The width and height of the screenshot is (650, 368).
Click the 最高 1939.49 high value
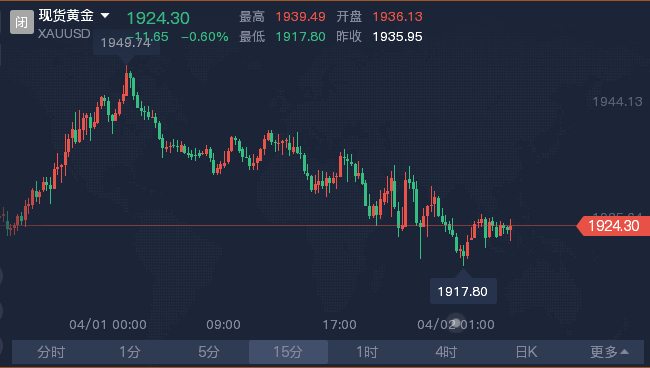[x=301, y=17]
